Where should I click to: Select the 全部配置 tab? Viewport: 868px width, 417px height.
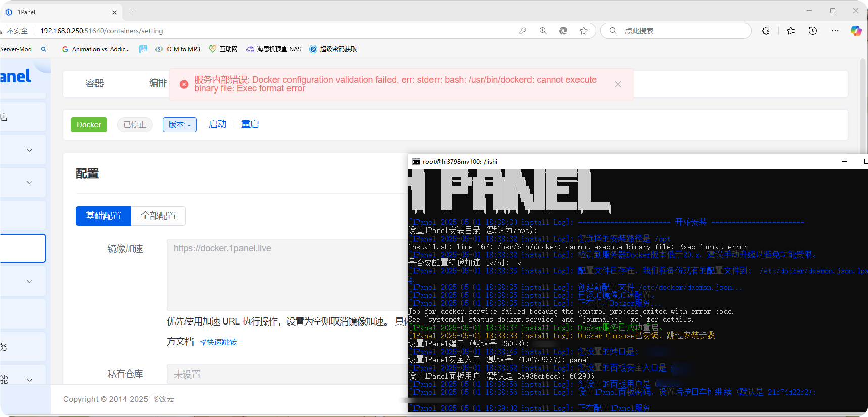(159, 216)
